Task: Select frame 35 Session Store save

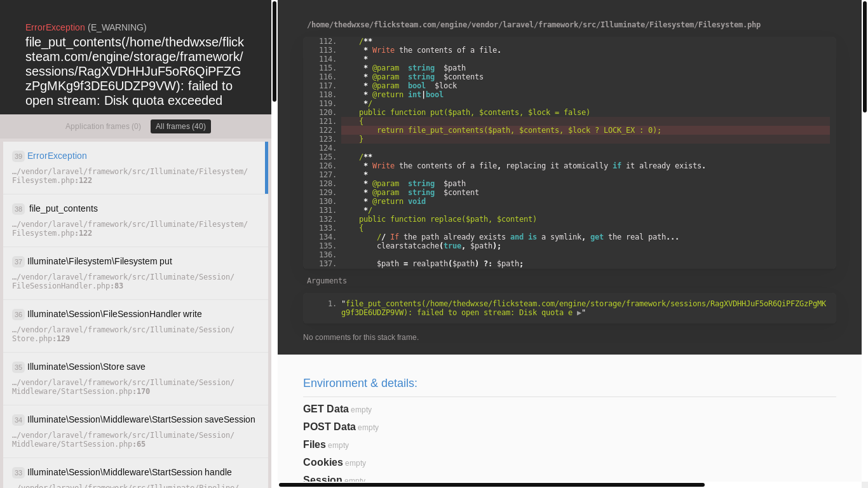Action: point(135,379)
